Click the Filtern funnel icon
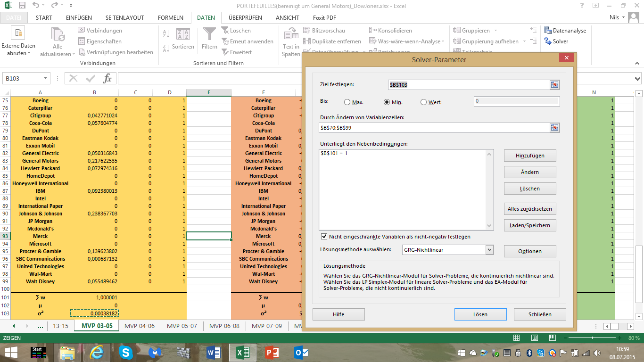Screen dimensions: 644x362 209,35
